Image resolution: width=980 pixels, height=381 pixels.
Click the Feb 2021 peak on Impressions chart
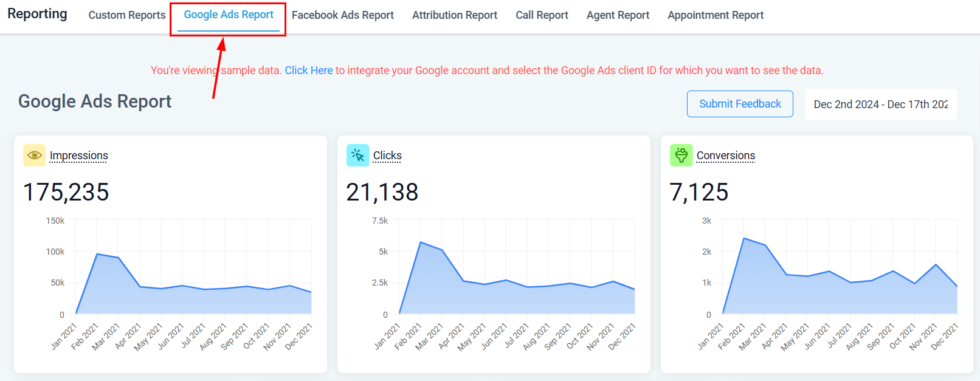click(97, 254)
